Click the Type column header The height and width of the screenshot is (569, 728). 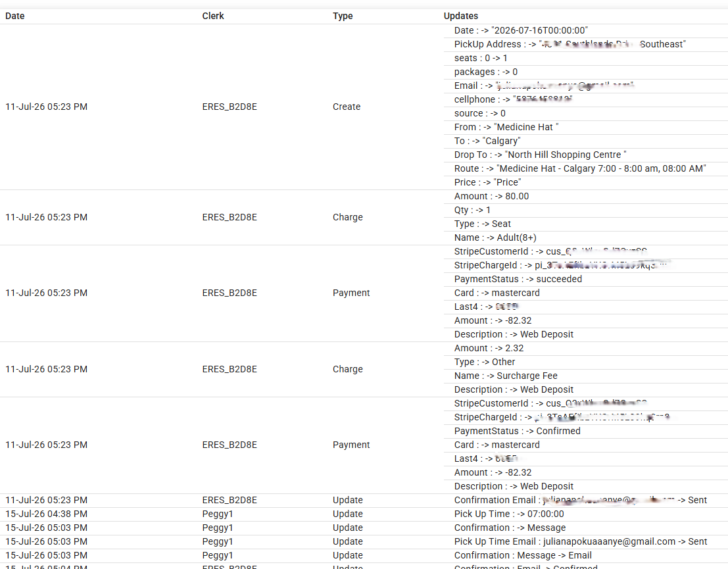coord(343,16)
